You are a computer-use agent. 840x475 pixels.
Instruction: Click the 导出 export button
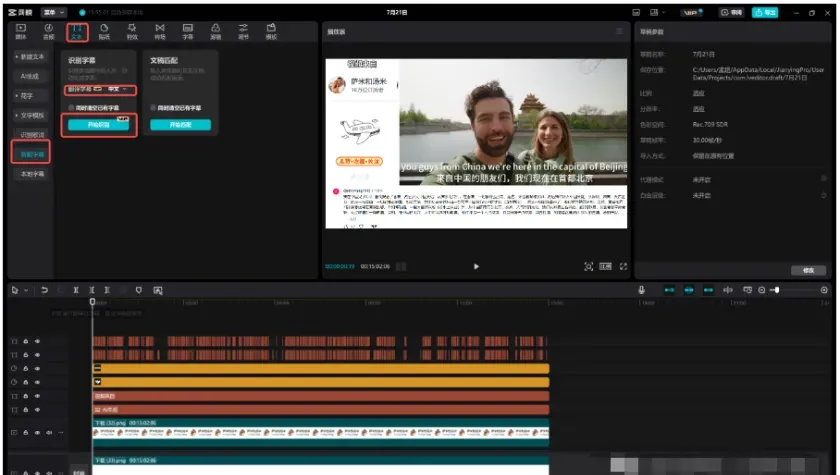point(764,12)
